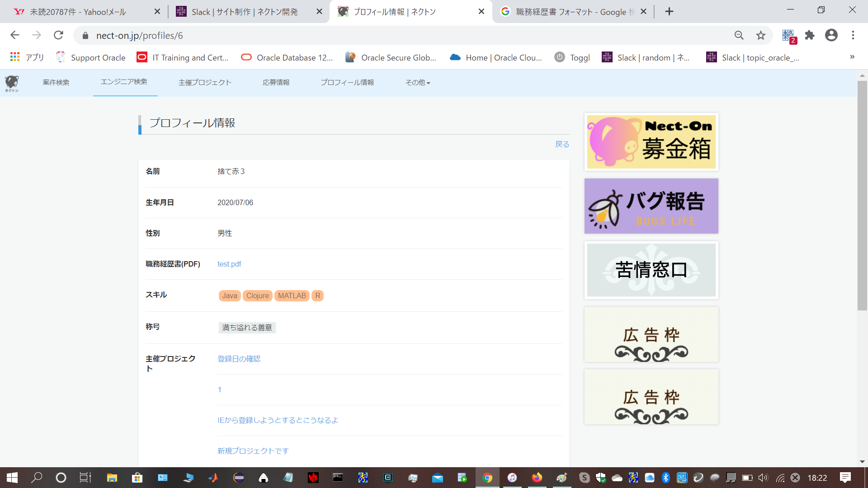The width and height of the screenshot is (868, 488).
Task: Open the Toggl bookmark
Action: pos(572,57)
